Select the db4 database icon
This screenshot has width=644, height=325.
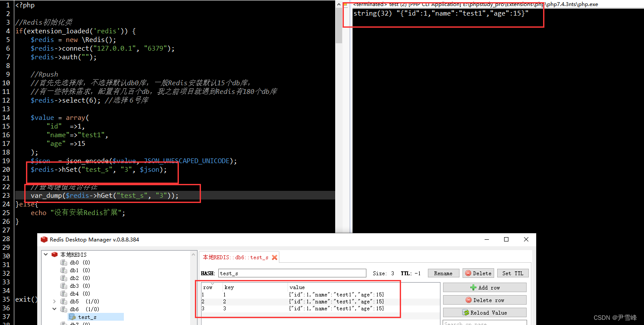pos(64,293)
